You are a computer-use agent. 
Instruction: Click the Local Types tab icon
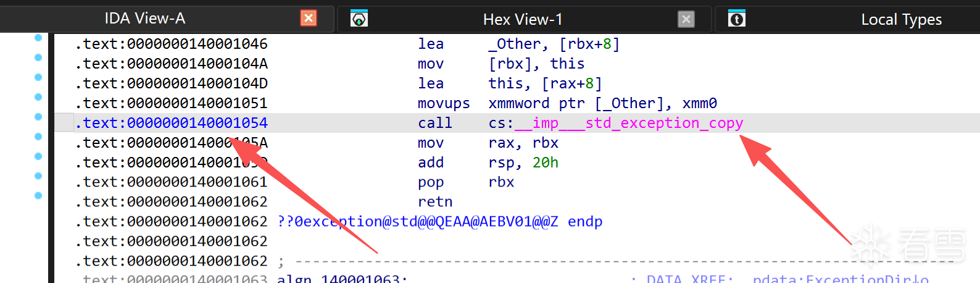pyautogui.click(x=737, y=19)
